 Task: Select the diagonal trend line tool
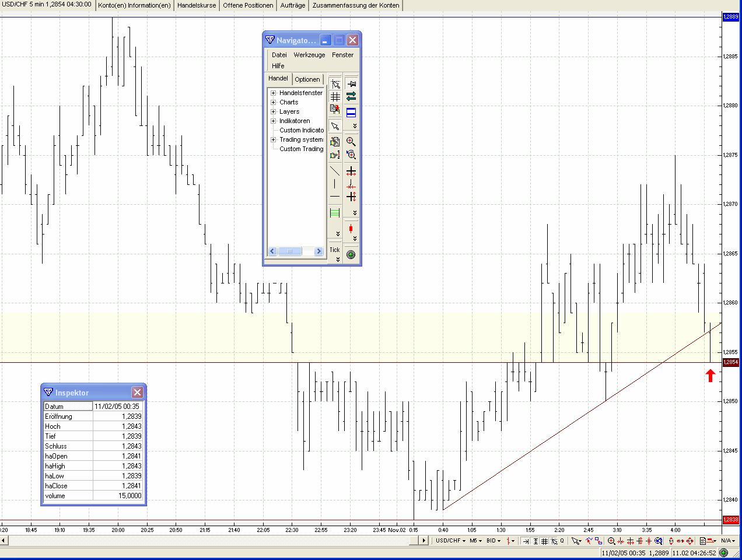[335, 171]
